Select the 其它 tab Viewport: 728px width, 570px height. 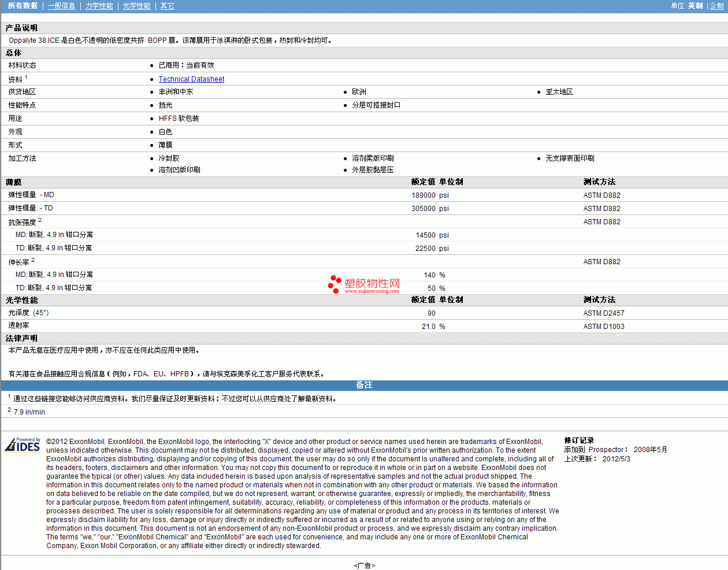167,6
